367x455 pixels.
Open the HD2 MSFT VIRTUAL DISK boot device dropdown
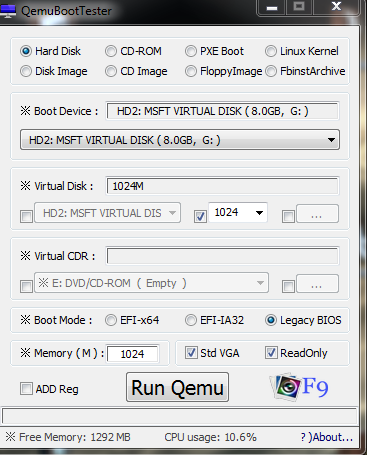point(180,140)
